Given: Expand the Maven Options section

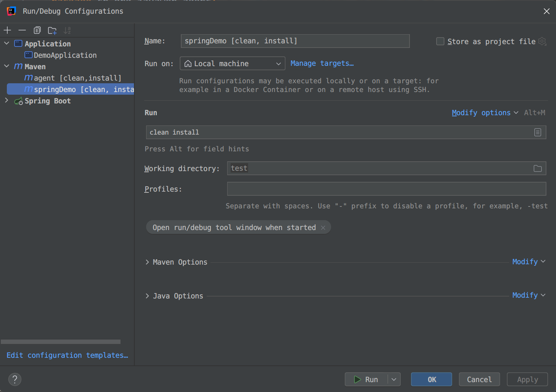Looking at the screenshot, I should click(147, 262).
